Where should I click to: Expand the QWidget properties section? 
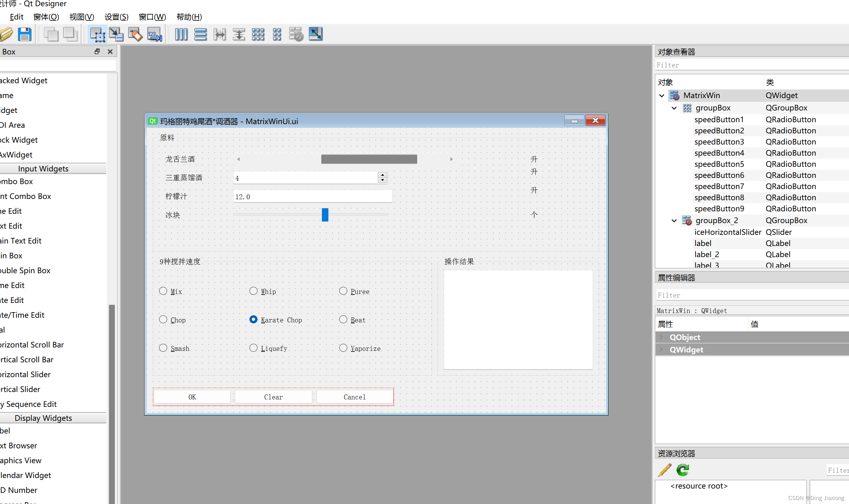[661, 350]
